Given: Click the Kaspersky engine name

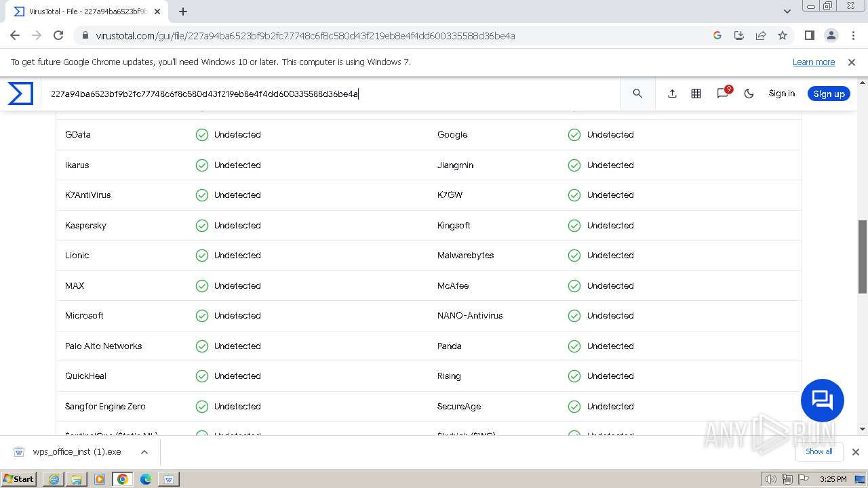Looking at the screenshot, I should click(85, 226).
